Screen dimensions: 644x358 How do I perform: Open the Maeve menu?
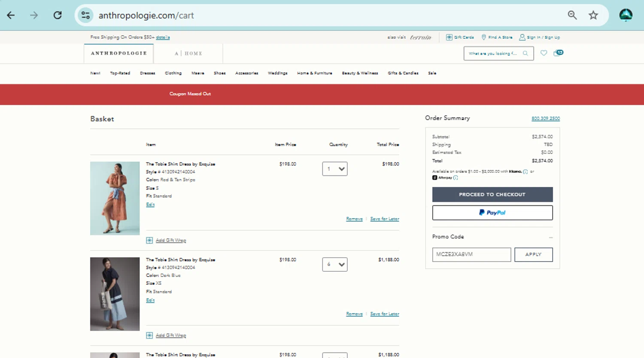(197, 73)
